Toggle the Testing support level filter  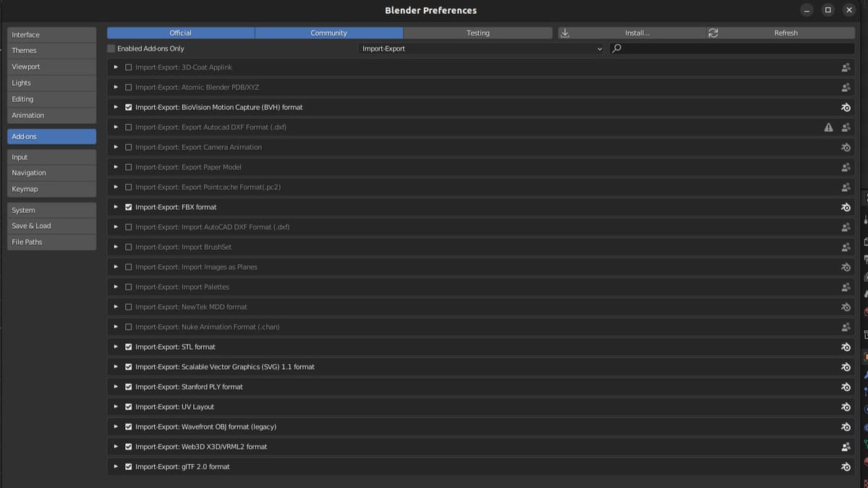(477, 33)
